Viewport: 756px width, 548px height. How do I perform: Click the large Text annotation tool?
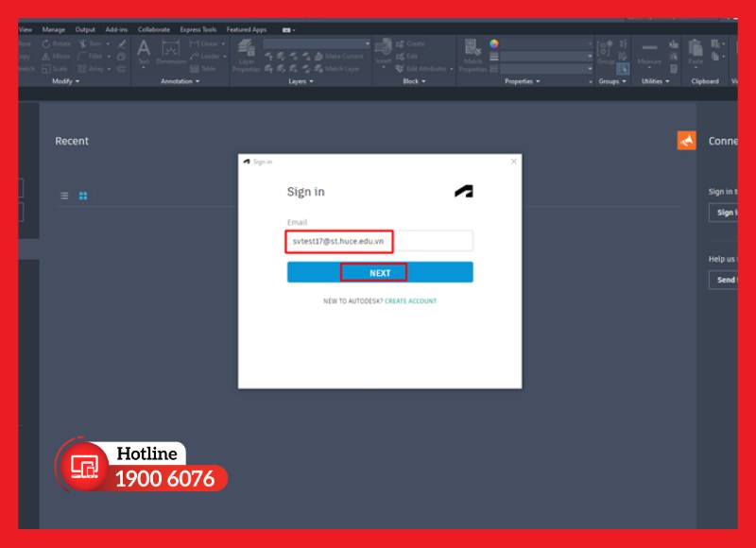(x=144, y=53)
